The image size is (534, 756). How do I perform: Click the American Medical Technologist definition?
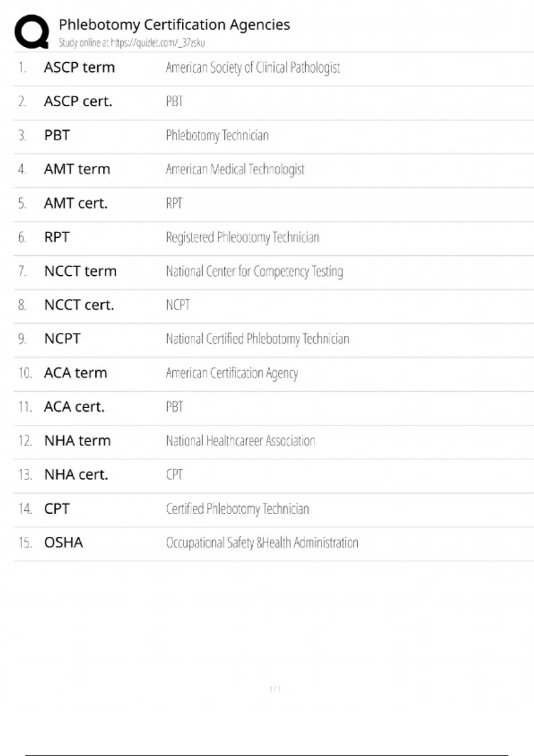pos(235,169)
